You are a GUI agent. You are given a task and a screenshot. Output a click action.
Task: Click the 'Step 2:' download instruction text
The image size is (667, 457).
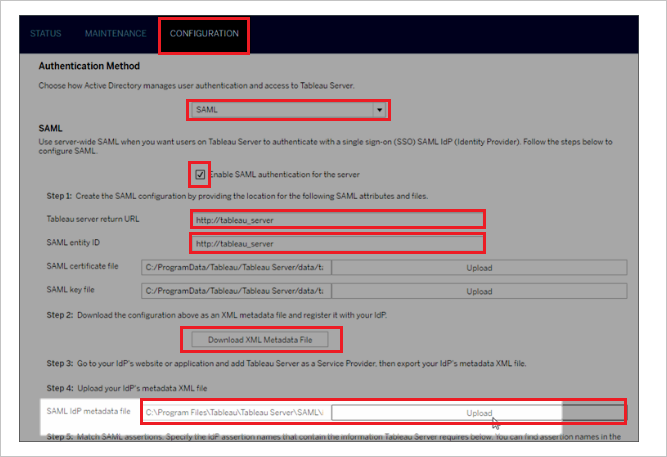(217, 315)
